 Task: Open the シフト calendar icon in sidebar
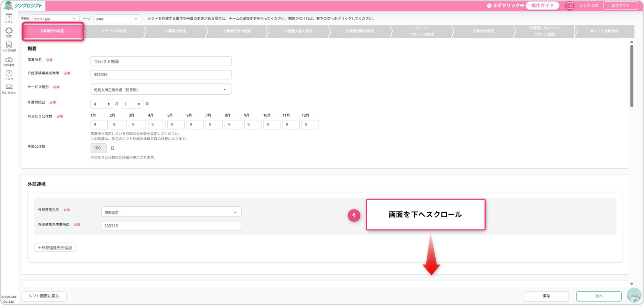pyautogui.click(x=8, y=17)
